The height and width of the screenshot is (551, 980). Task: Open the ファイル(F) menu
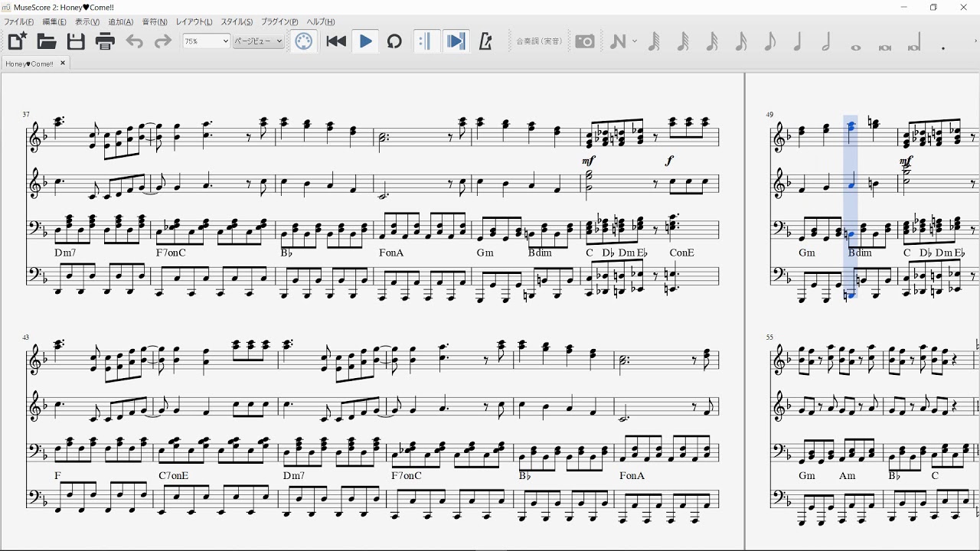click(x=19, y=22)
